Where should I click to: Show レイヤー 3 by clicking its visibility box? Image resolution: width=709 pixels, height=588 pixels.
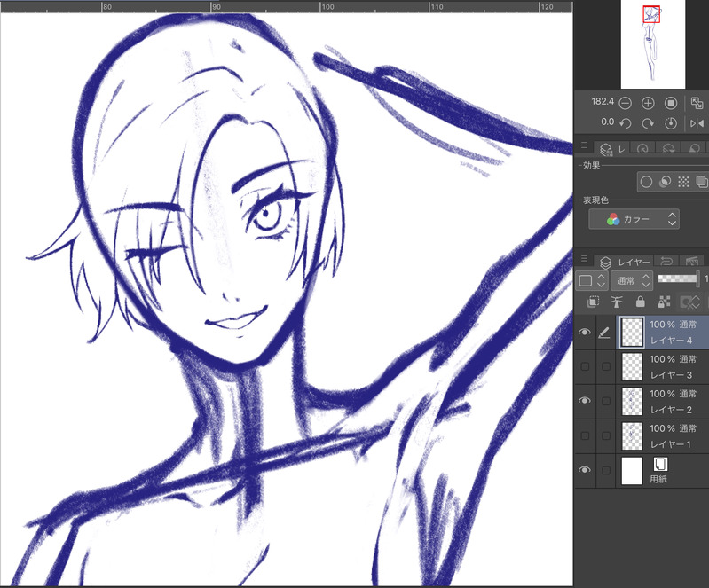click(585, 366)
